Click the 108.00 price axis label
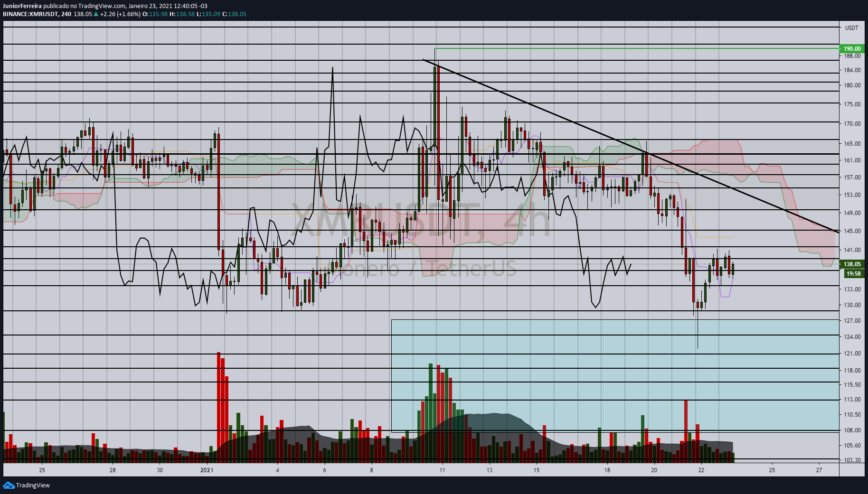The height and width of the screenshot is (494, 868). [x=852, y=430]
